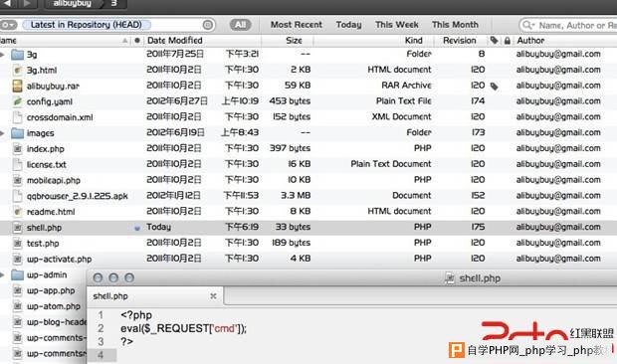
Task: Click the circular icon beside the HEAD revision field
Action: pyautogui.click(x=208, y=25)
